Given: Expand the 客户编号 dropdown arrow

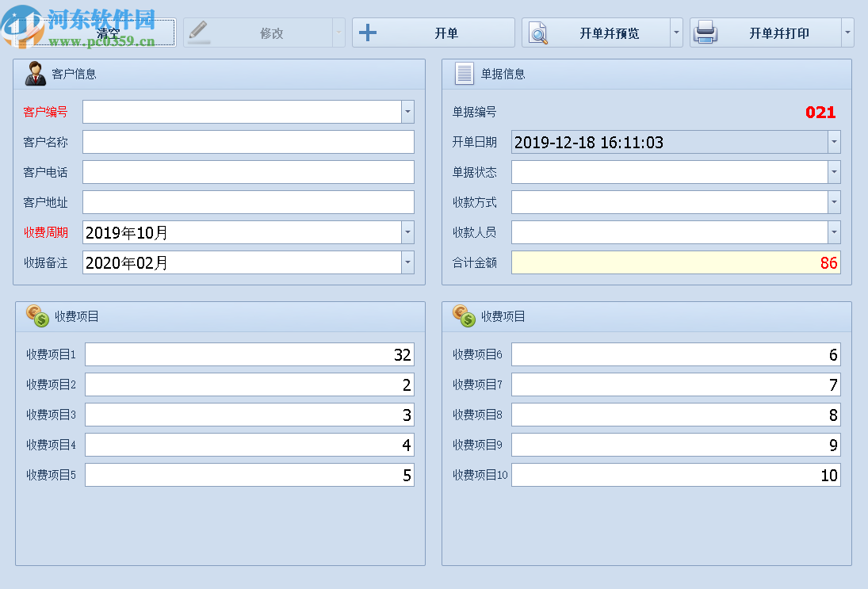Looking at the screenshot, I should coord(407,112).
